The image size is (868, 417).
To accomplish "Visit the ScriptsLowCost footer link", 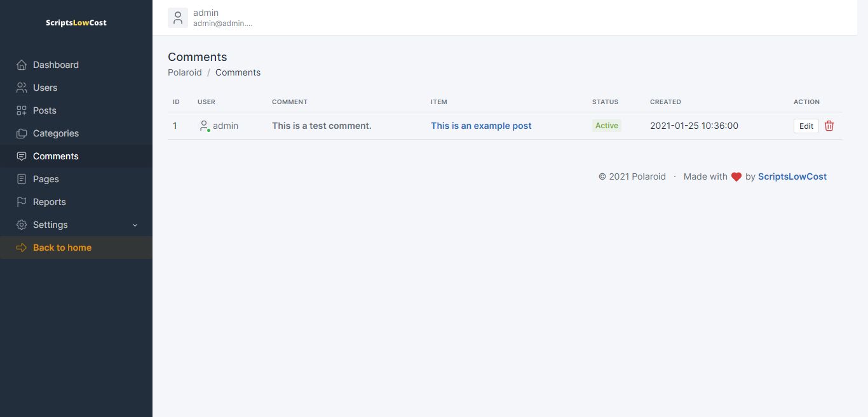I will (792, 176).
